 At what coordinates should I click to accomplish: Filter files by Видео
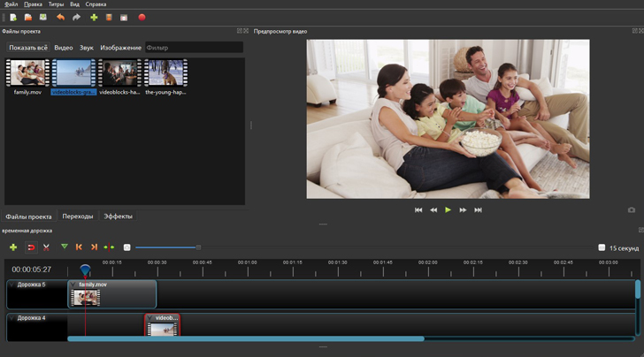pyautogui.click(x=63, y=47)
